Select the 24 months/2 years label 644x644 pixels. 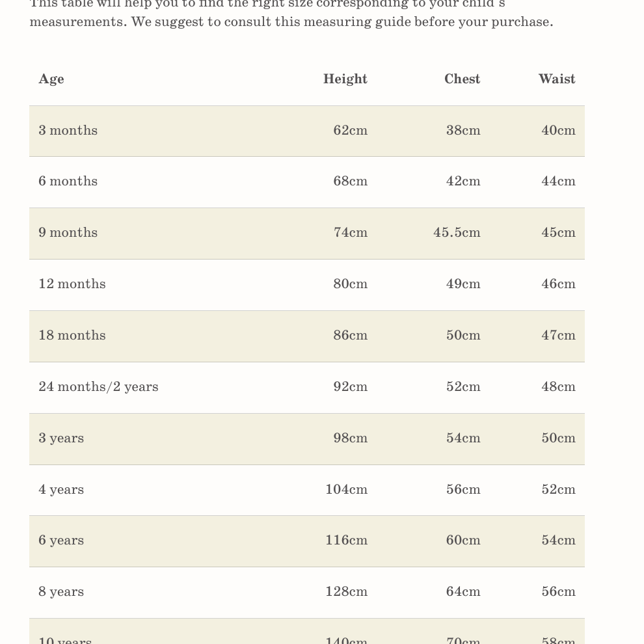[98, 386]
